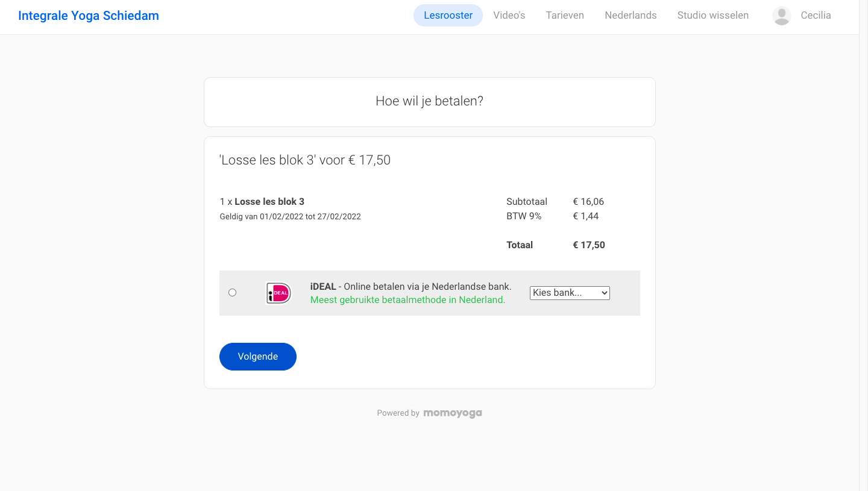The image size is (868, 491).
Task: Click the Powered by text link
Action: coord(398,413)
